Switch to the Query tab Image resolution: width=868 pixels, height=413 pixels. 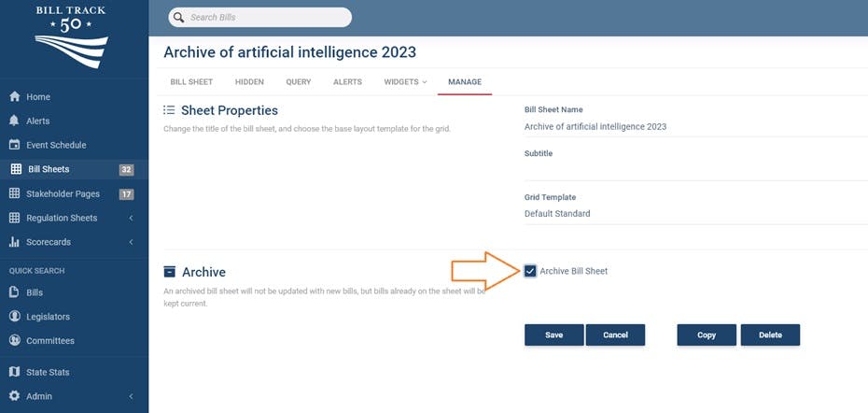click(x=299, y=82)
